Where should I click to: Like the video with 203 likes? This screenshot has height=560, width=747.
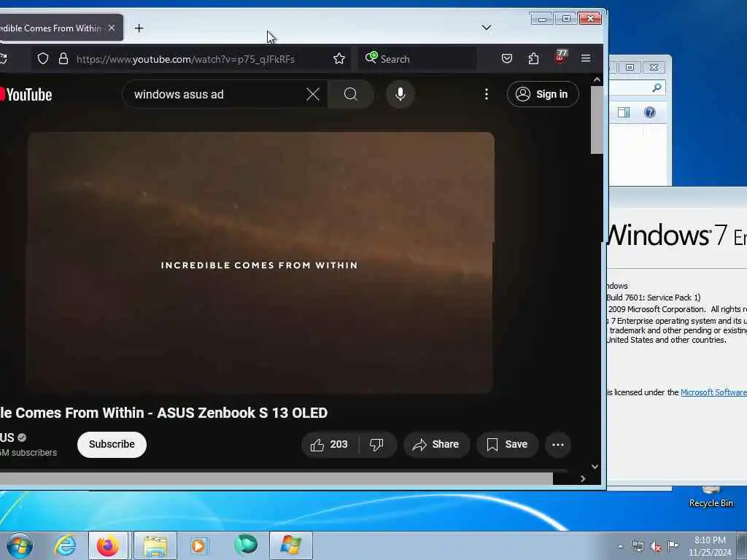329,445
